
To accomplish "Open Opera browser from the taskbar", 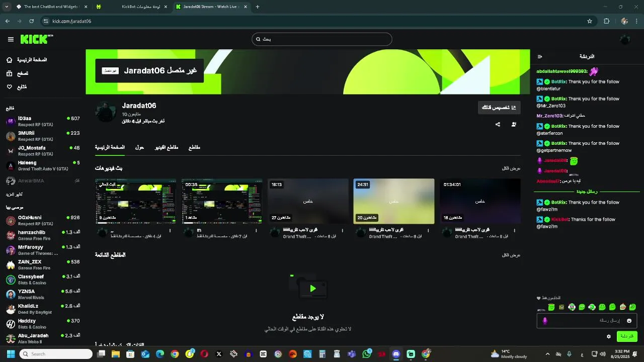I will (x=204, y=354).
